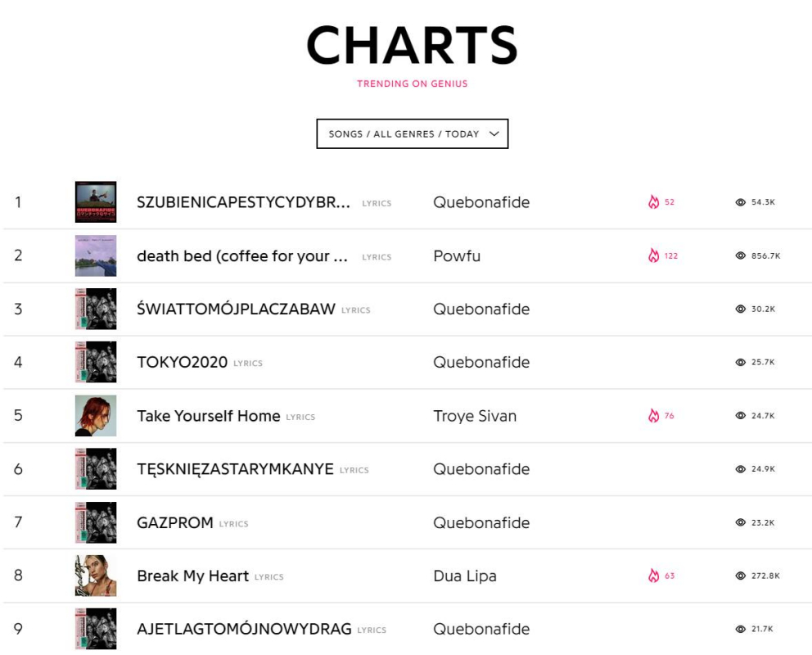812x655 pixels.
Task: Click the Troye Sivan artist name
Action: pyautogui.click(x=475, y=416)
